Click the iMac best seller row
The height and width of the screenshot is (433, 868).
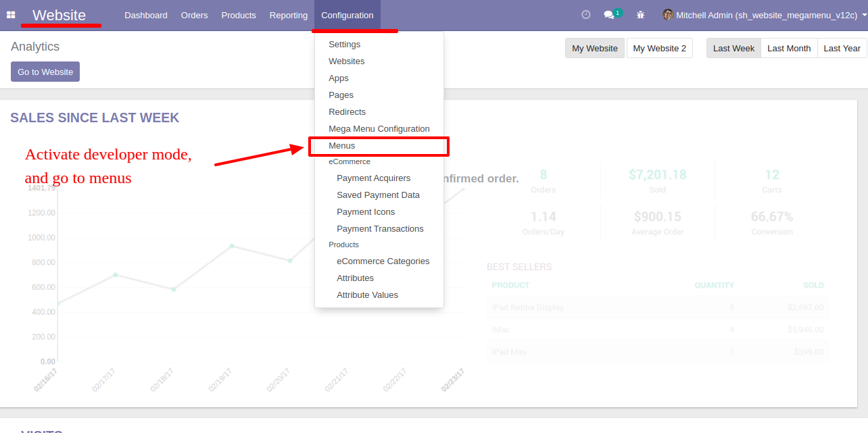tap(658, 330)
